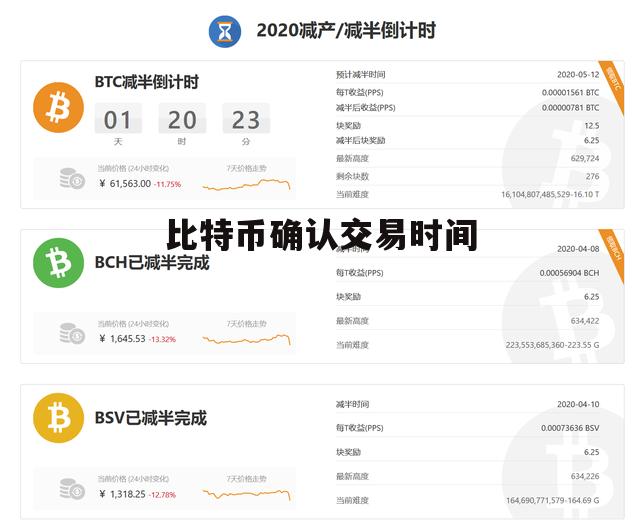Click the green BCH coin logo
This screenshot has width=640, height=529.
[x=58, y=263]
